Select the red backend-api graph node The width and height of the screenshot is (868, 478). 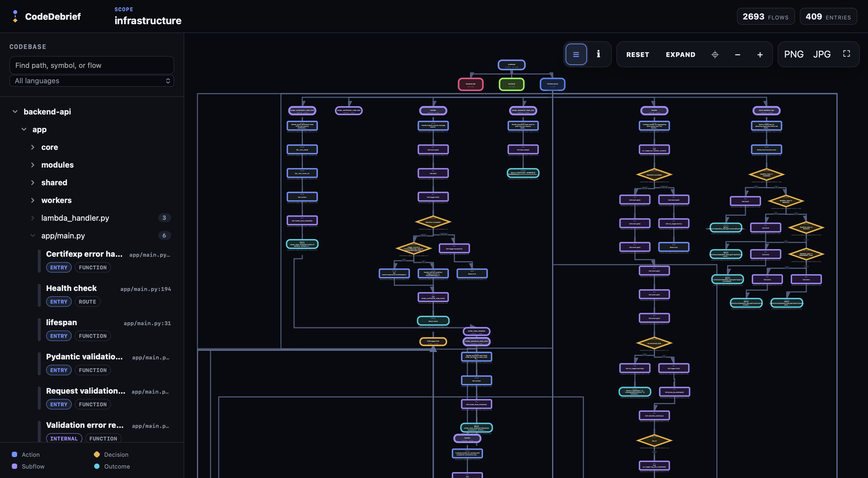[x=470, y=84]
